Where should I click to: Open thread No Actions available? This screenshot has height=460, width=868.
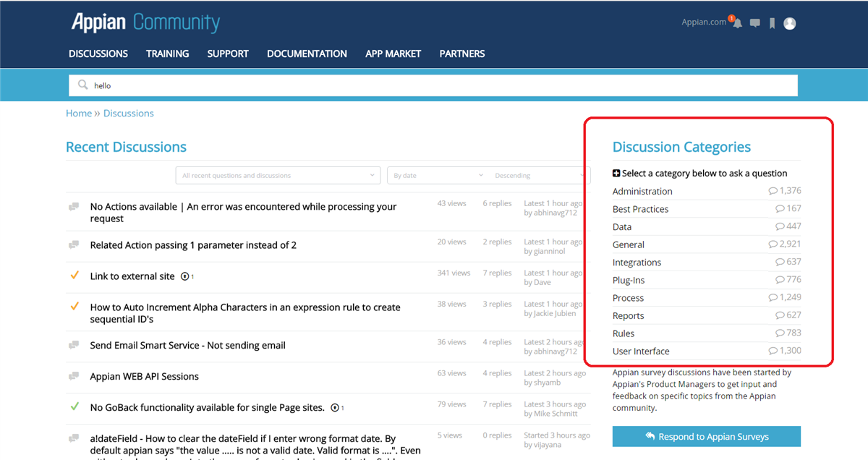click(243, 213)
